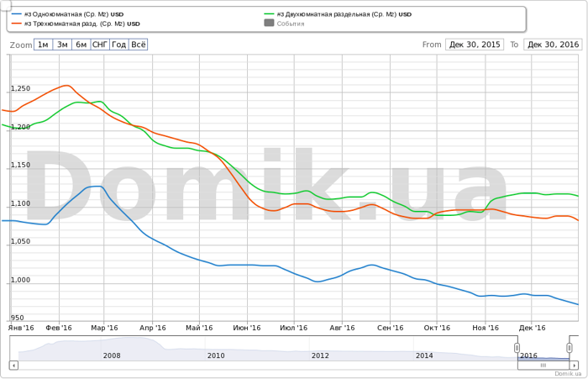Select the Всё zoom range
This screenshot has width=588, height=379.
[139, 45]
